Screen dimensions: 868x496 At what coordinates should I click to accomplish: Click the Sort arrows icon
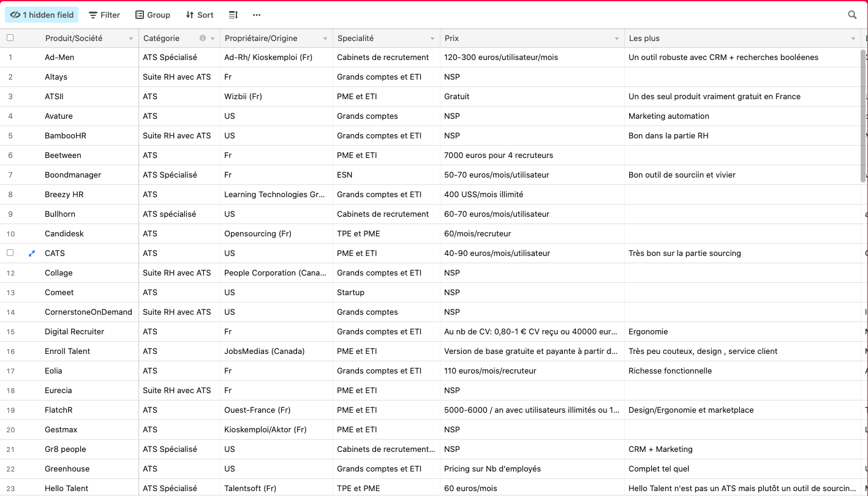[x=190, y=15]
